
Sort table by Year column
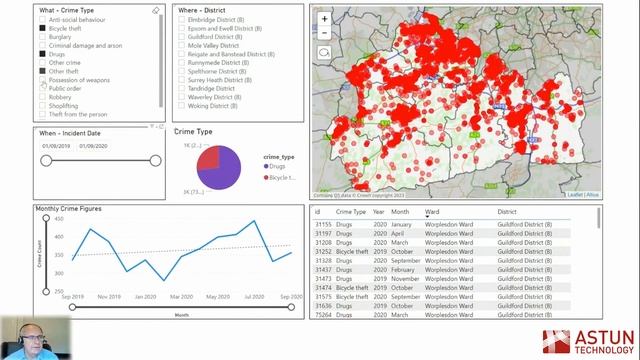[x=378, y=212]
